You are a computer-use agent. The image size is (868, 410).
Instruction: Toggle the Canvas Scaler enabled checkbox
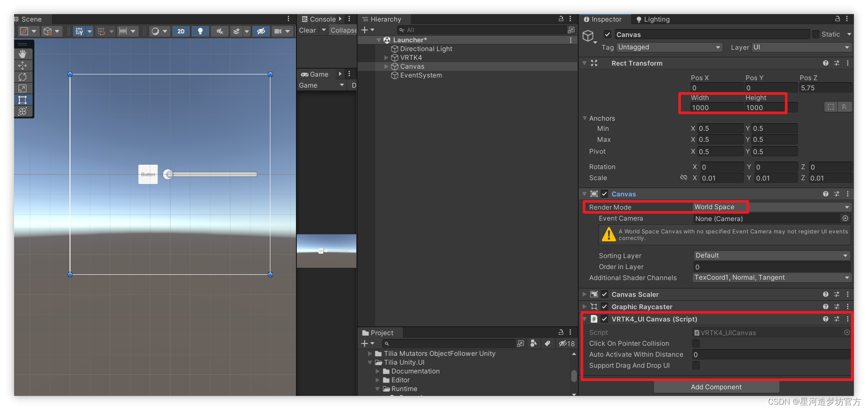[605, 295]
